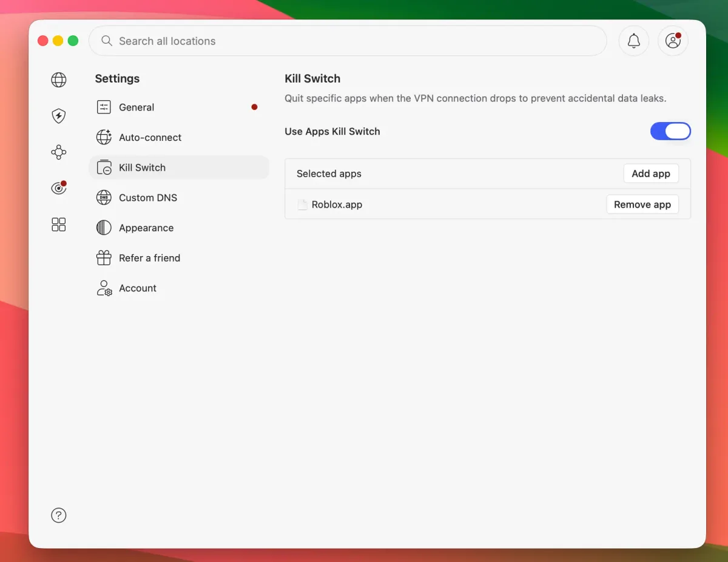Image resolution: width=728 pixels, height=562 pixels.
Task: Click the Custom DNS globe icon
Action: click(104, 197)
